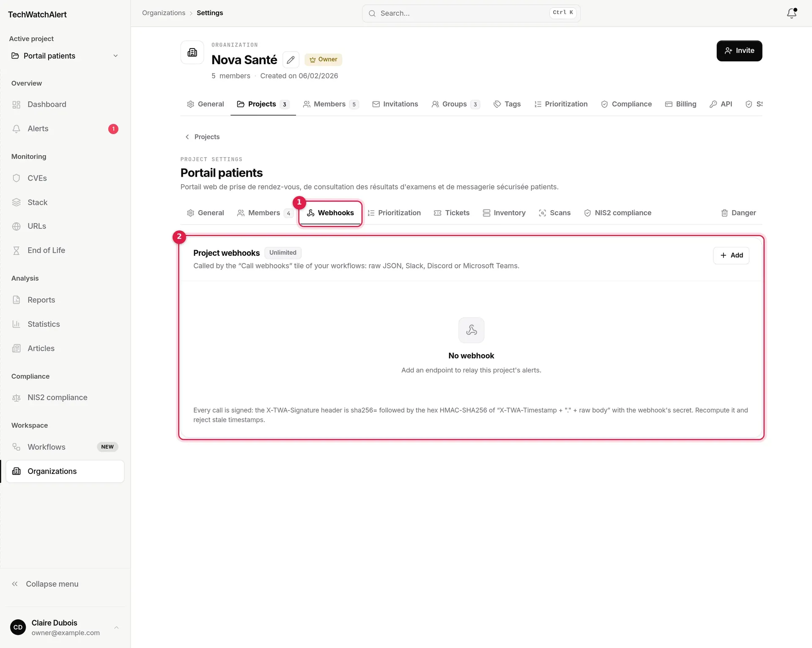Open End of Life page
This screenshot has height=648, width=812.
[65, 250]
